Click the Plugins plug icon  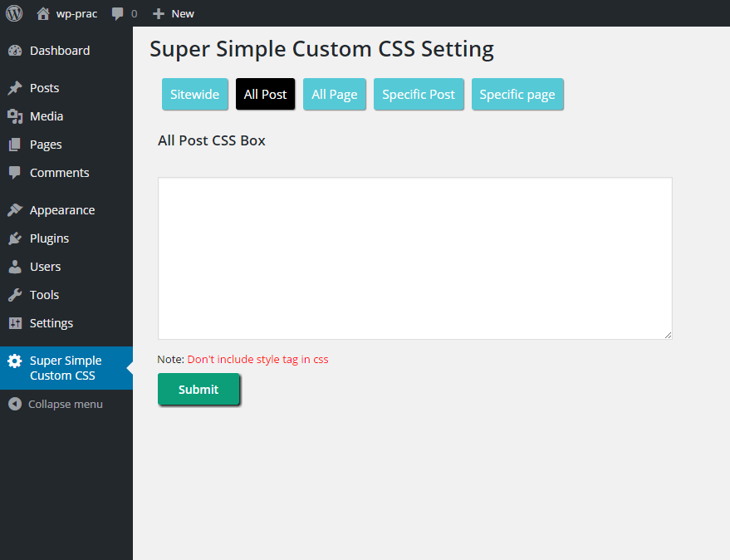(x=15, y=238)
